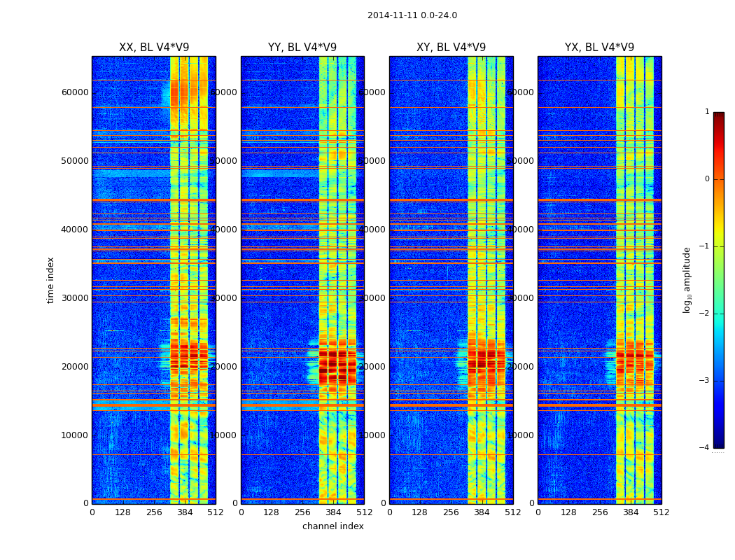The width and height of the screenshot is (735, 560).
Task: Click the 128 tick label under YX panel
Action: click(x=568, y=512)
